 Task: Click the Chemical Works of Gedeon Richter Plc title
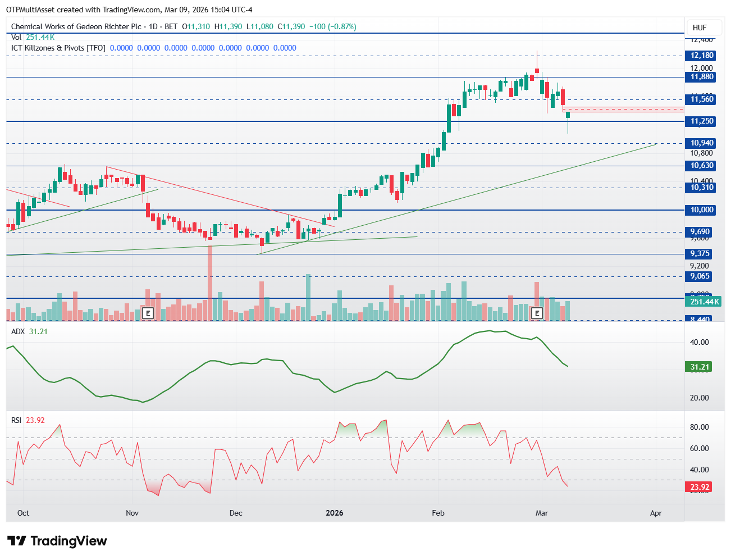76,26
